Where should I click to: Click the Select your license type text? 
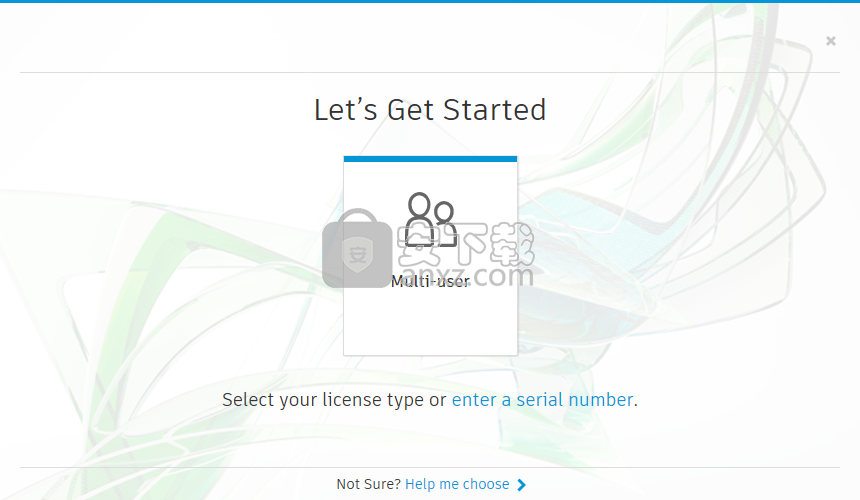click(322, 400)
